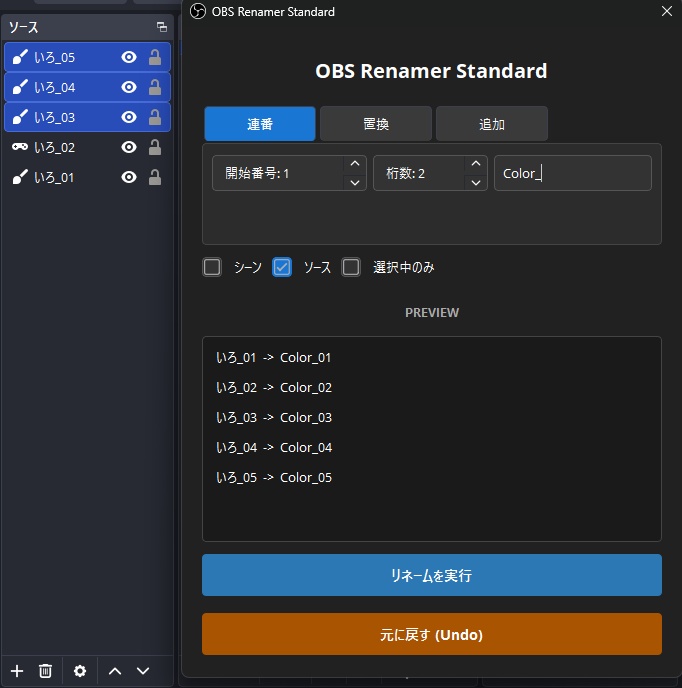Toggle visibility eye of いろ_05
Screen dimensions: 682x688
tap(129, 57)
